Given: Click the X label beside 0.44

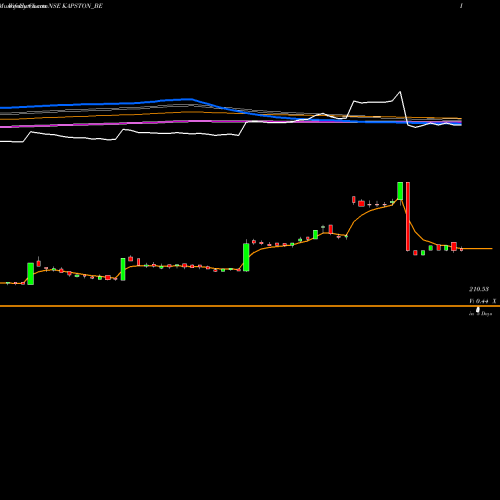Looking at the screenshot, I should 494,301.
